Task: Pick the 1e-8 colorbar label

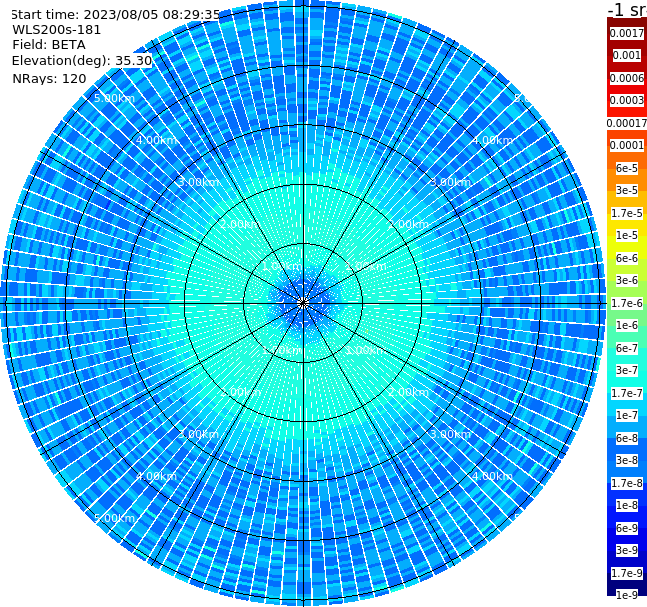Action: pos(627,505)
